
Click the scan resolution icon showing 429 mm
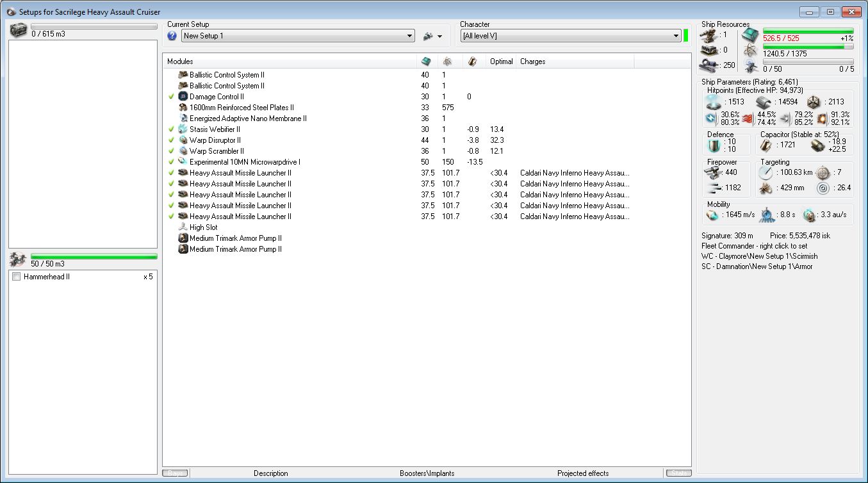pyautogui.click(x=766, y=188)
